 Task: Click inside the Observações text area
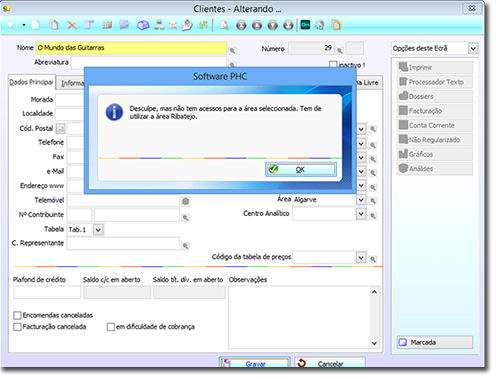point(299,317)
